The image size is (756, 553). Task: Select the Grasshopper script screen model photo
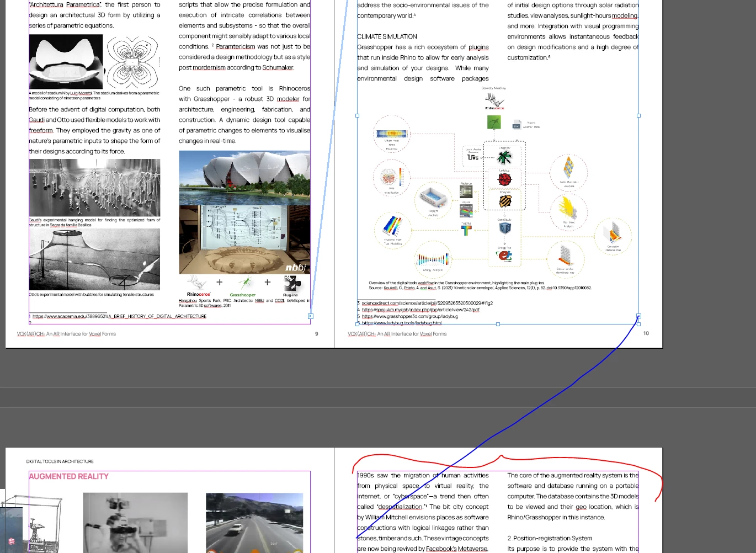coord(244,240)
